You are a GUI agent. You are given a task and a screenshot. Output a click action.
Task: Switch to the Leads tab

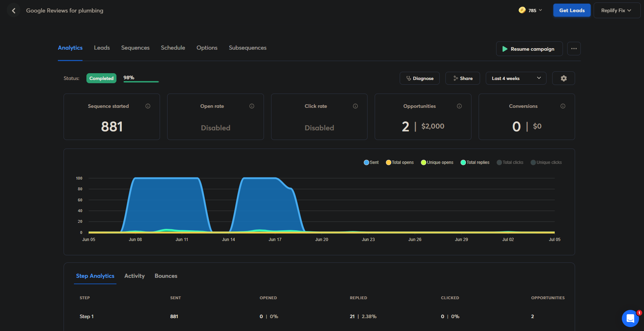(x=102, y=48)
